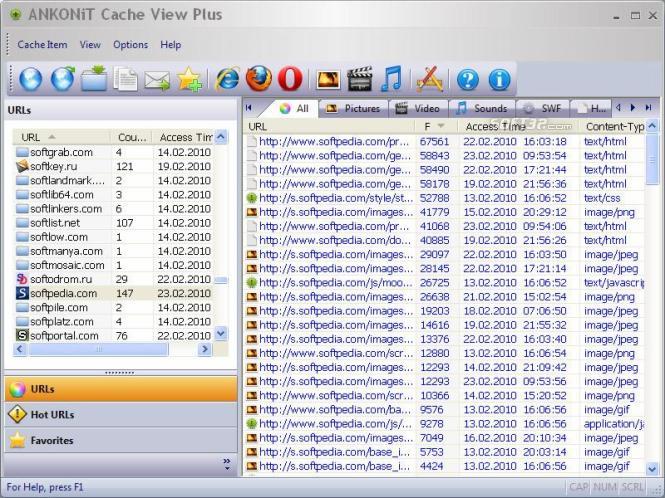The height and width of the screenshot is (498, 665).
Task: Sort cache list by URL header
Action: click(330, 126)
